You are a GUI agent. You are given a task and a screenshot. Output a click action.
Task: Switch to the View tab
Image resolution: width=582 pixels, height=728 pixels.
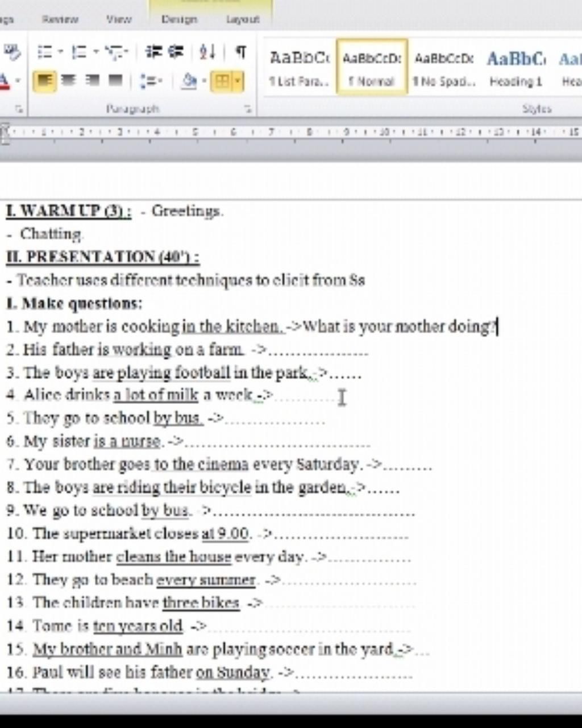[119, 19]
